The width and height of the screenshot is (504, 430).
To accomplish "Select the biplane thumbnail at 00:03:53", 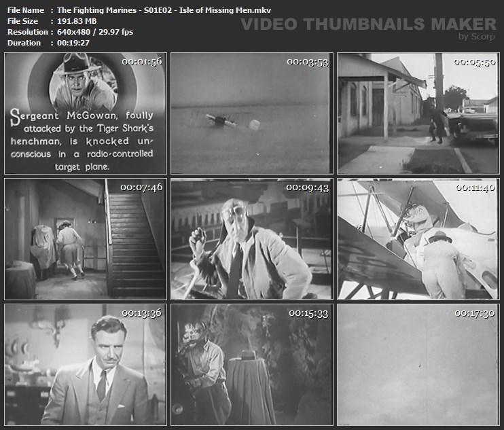I will click(x=252, y=113).
